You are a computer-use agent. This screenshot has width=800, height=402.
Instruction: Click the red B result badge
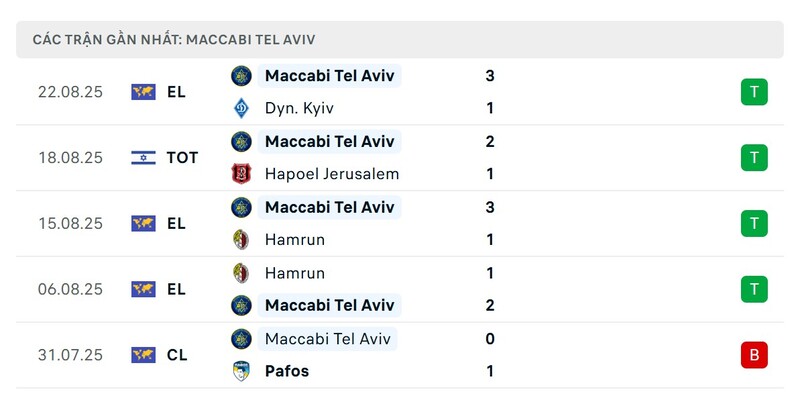point(754,355)
